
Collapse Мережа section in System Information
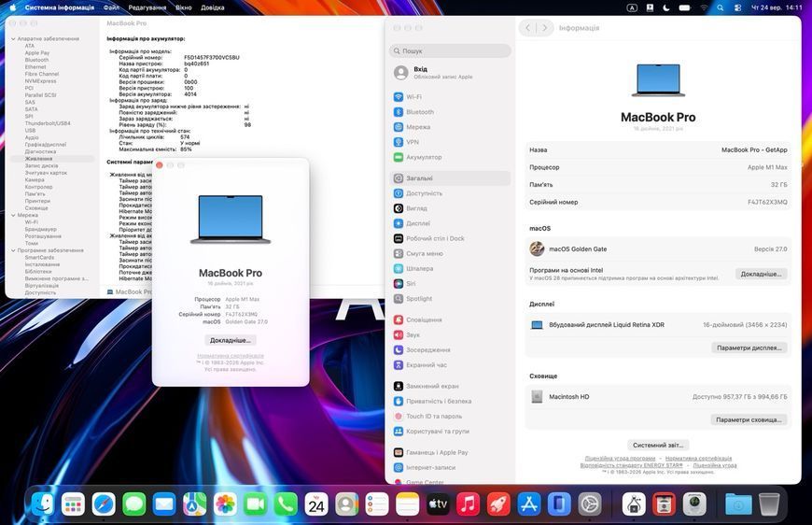tap(13, 215)
